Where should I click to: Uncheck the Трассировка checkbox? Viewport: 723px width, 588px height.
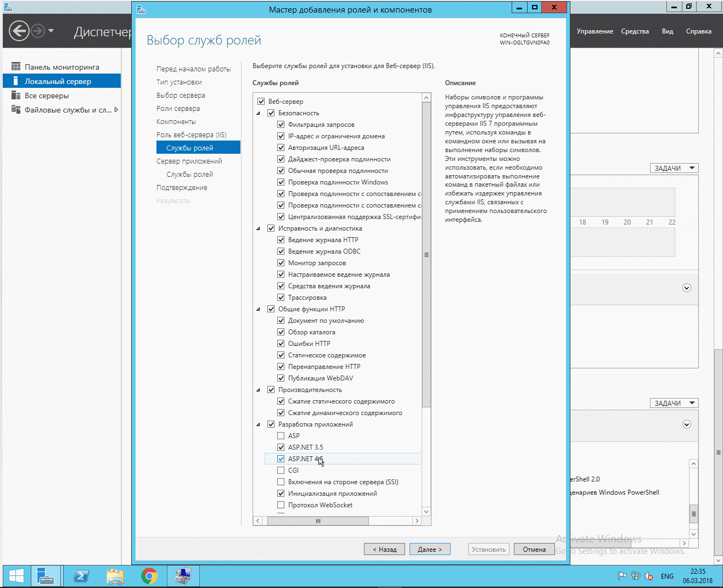point(281,298)
